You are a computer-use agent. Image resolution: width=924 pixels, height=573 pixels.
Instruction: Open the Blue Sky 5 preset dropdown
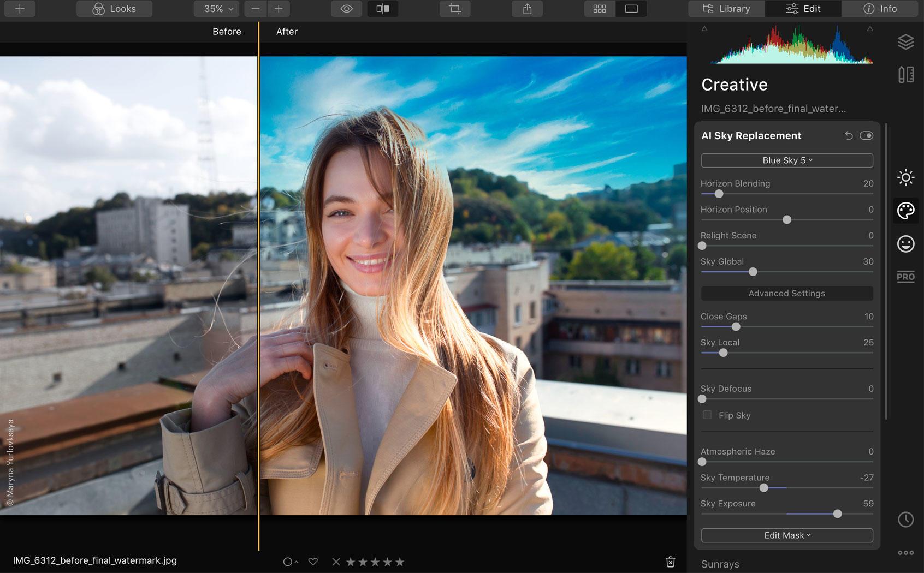[x=786, y=160]
